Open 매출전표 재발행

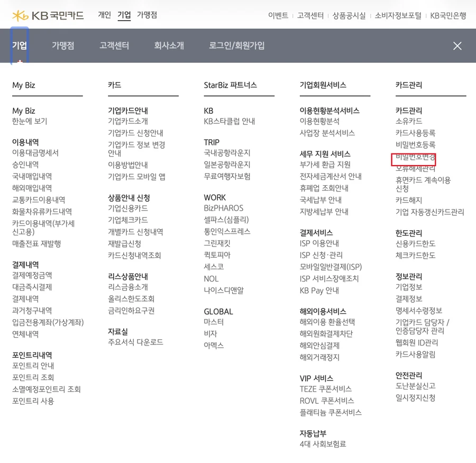coord(36,243)
